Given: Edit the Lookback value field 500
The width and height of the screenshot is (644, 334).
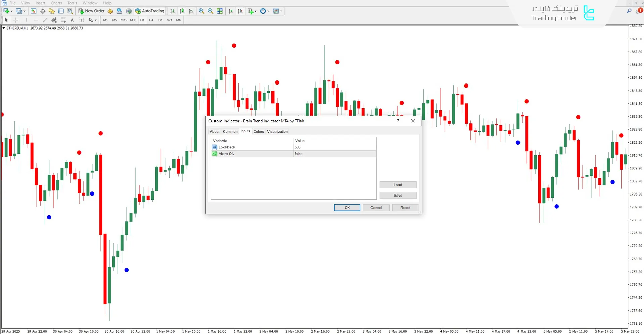Looking at the screenshot, I should pyautogui.click(x=334, y=147).
